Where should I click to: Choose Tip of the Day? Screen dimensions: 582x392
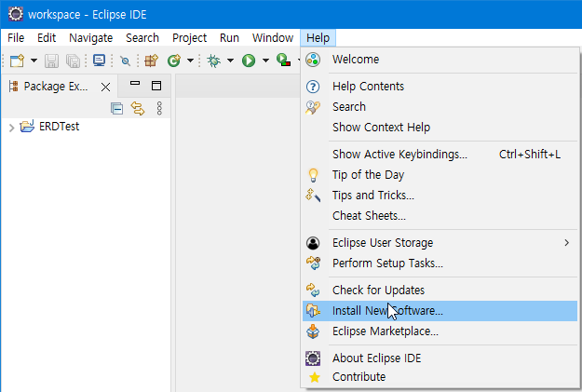click(440, 175)
